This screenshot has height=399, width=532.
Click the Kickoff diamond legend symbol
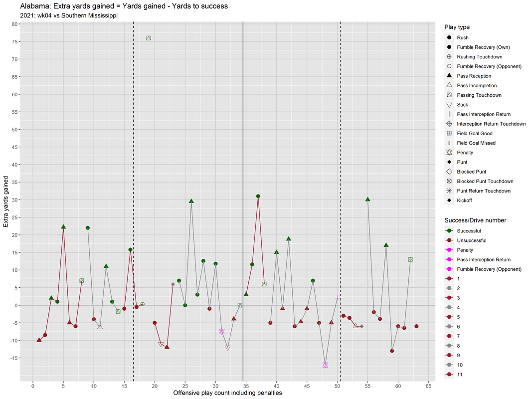pos(449,200)
